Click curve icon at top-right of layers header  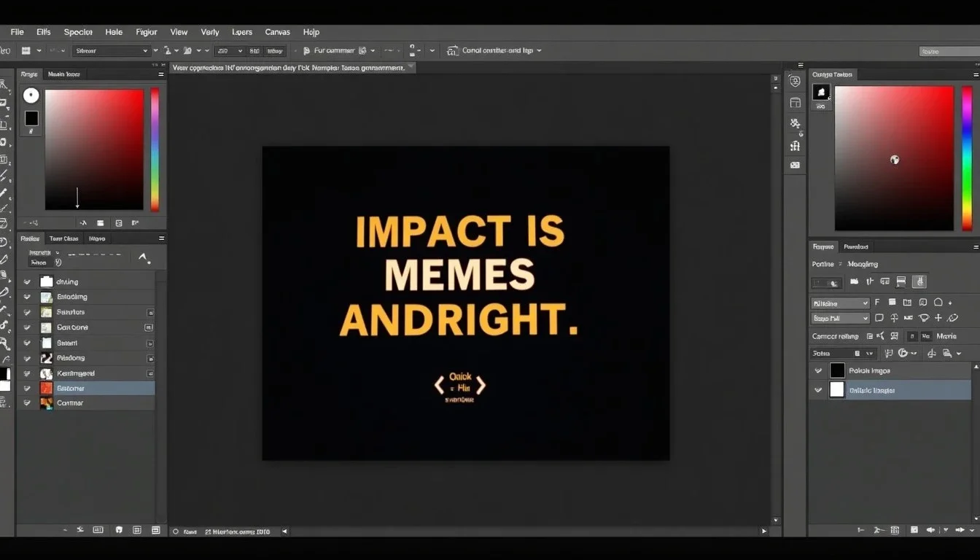(144, 258)
